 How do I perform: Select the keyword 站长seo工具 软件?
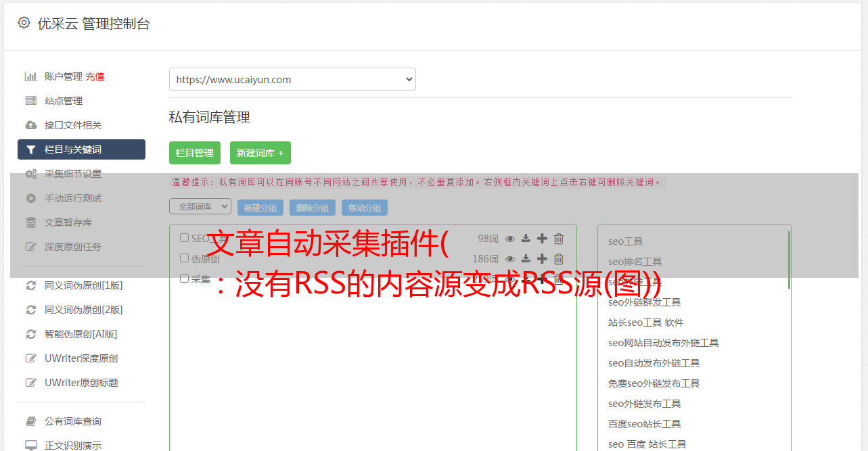coord(646,323)
